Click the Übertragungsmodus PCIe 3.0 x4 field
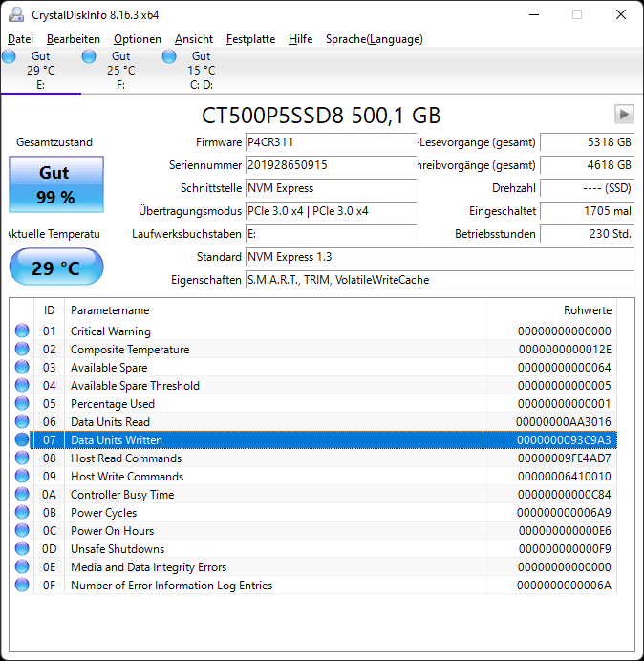The image size is (644, 661). click(x=331, y=211)
